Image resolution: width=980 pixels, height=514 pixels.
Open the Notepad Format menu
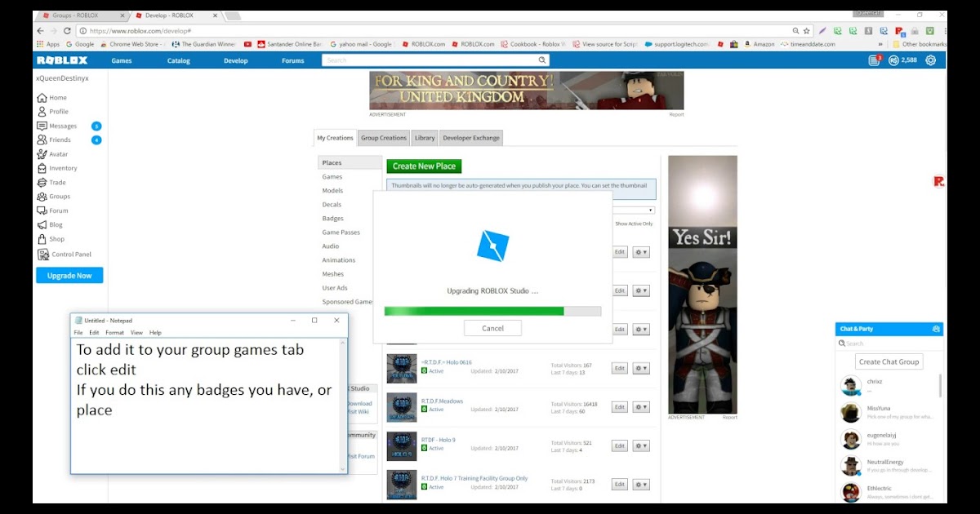[114, 333]
